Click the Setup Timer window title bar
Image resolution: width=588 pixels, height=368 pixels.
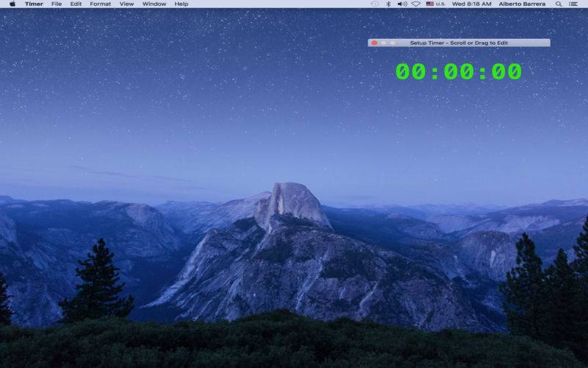tap(459, 43)
